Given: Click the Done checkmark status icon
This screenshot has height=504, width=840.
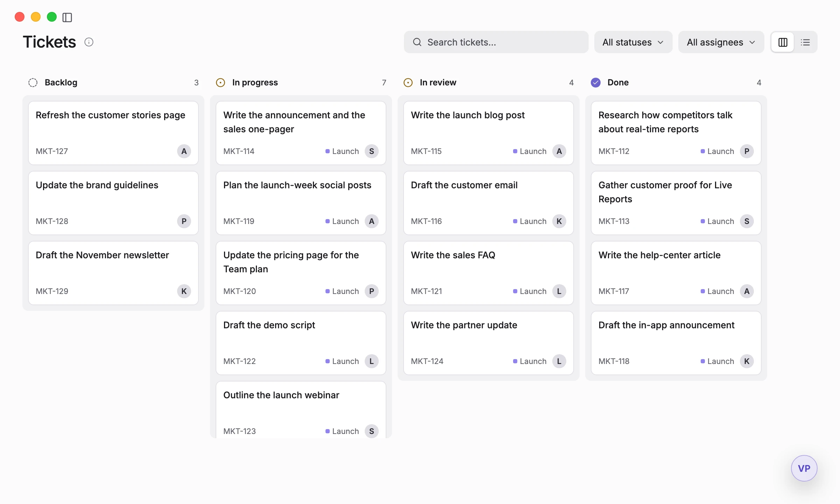Looking at the screenshot, I should (x=596, y=83).
